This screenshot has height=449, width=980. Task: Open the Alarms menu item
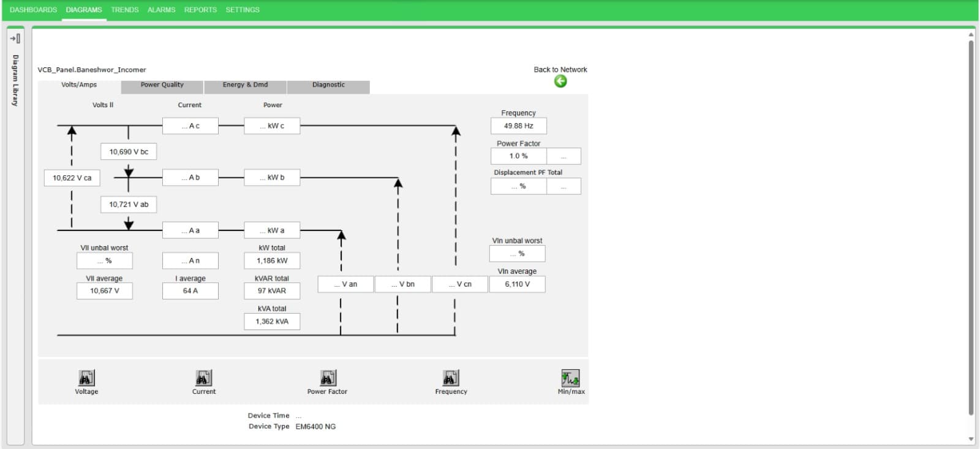[161, 10]
